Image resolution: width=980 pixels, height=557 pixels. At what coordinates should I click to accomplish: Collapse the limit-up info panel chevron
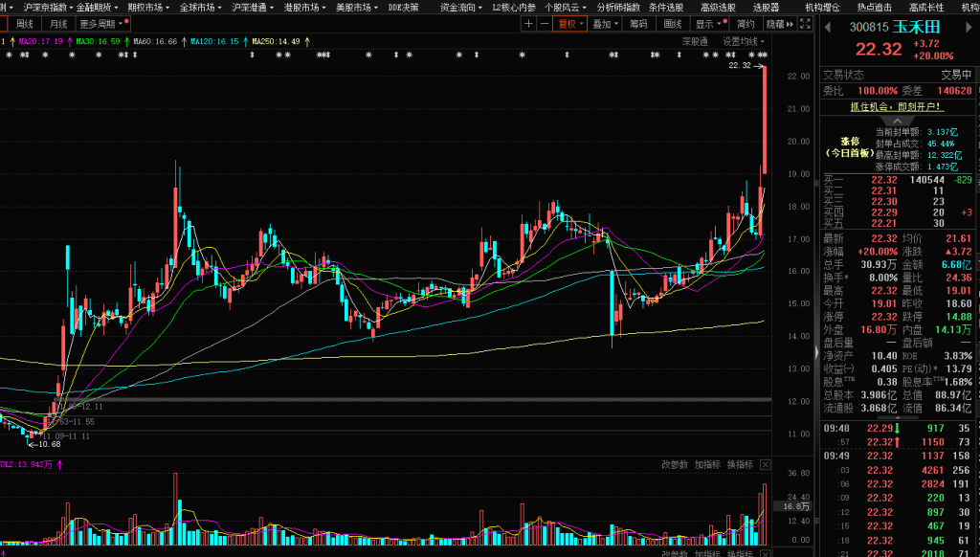coord(898,121)
